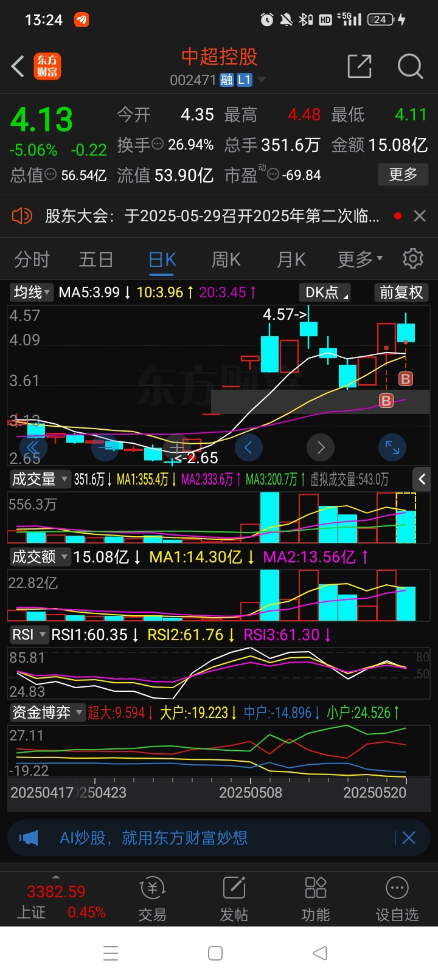Open the search magnifier icon
438x980 pixels.
click(410, 66)
